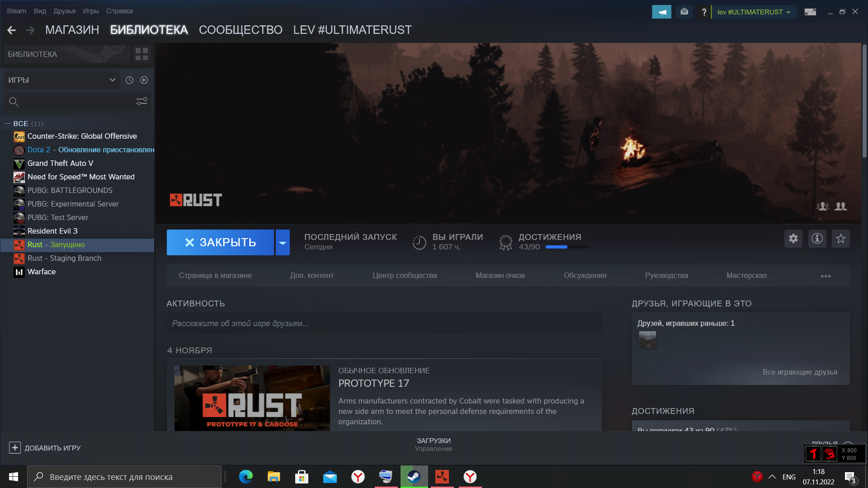The width and height of the screenshot is (868, 488).
Task: Go forward with the right arrow
Action: pyautogui.click(x=30, y=30)
